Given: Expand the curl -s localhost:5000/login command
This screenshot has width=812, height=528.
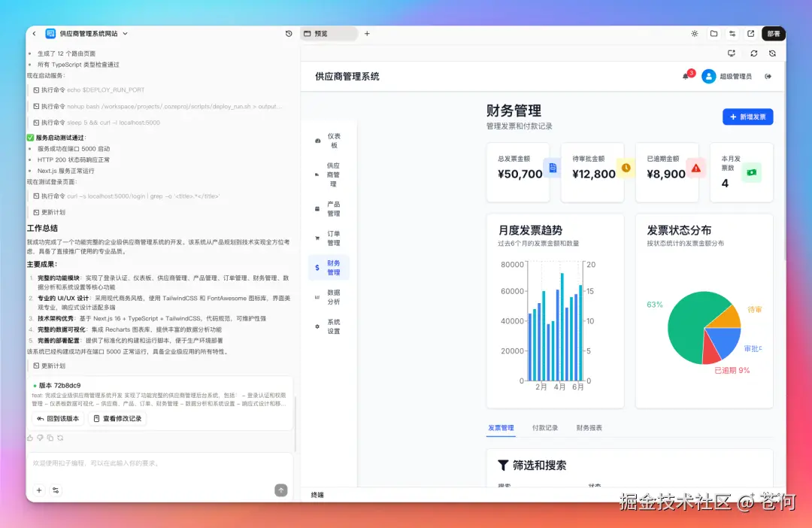Looking at the screenshot, I should tap(126, 196).
